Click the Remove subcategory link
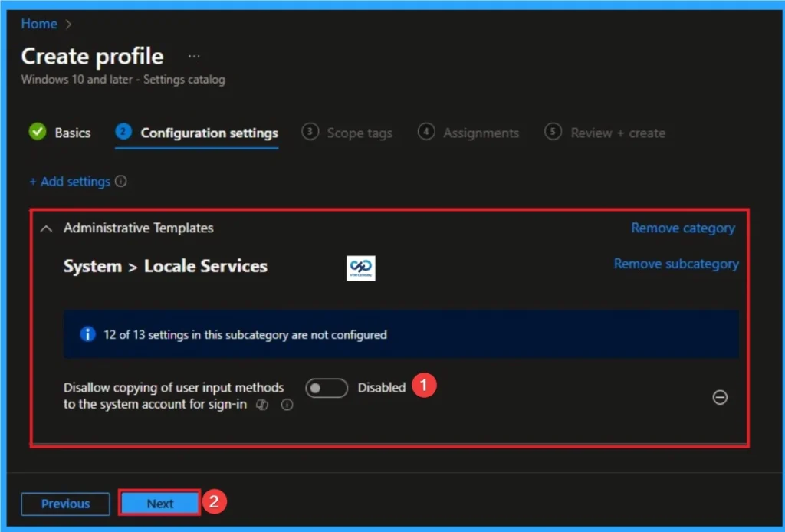 tap(675, 263)
